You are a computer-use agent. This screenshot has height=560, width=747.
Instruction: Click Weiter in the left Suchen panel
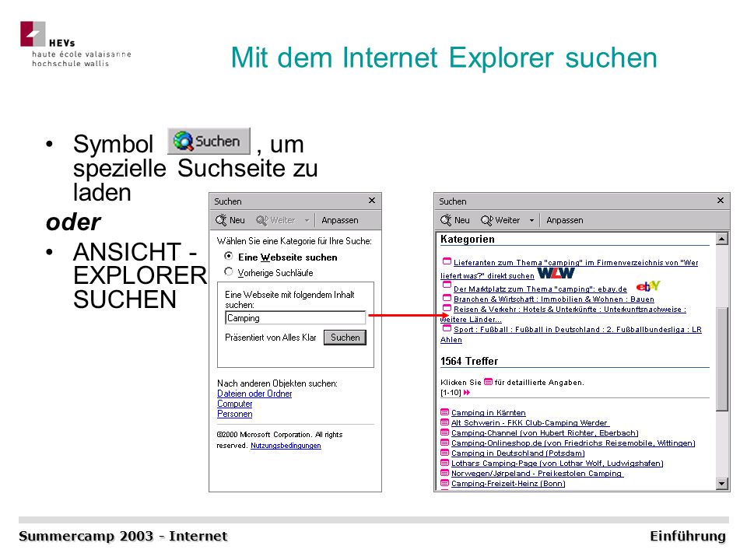click(x=275, y=220)
